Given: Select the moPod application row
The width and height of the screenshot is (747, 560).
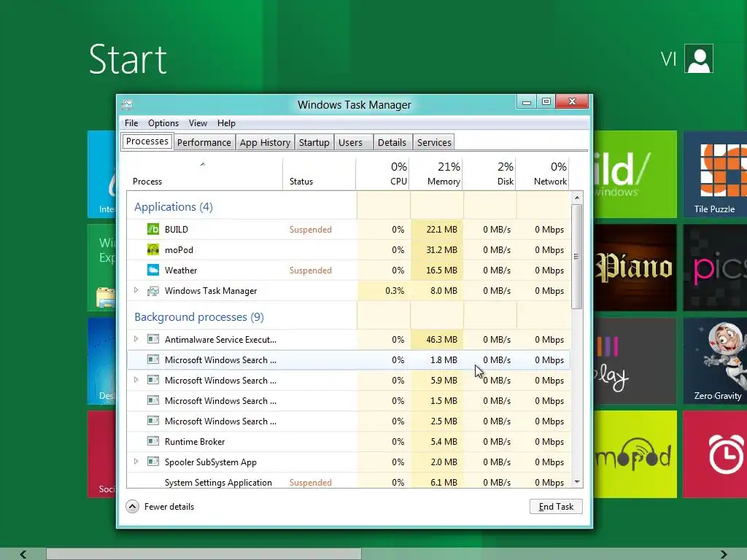Looking at the screenshot, I should 349,250.
